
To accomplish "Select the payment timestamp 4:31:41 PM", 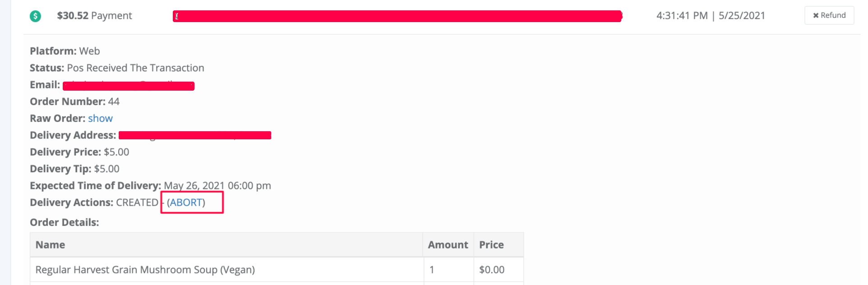I will (x=682, y=16).
